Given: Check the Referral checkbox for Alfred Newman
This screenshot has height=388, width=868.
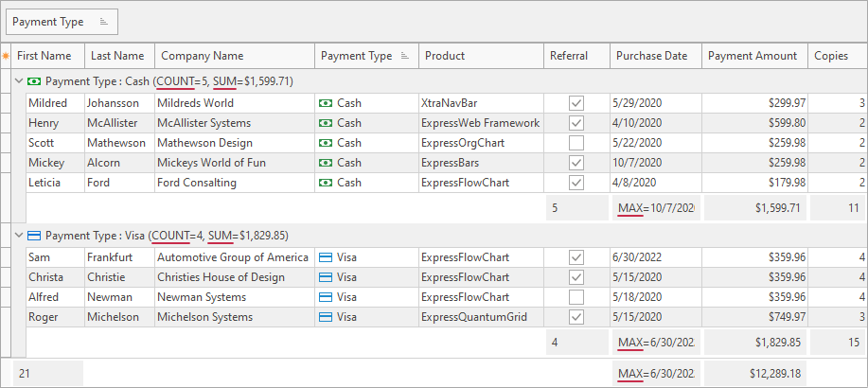Looking at the screenshot, I should pos(576,297).
